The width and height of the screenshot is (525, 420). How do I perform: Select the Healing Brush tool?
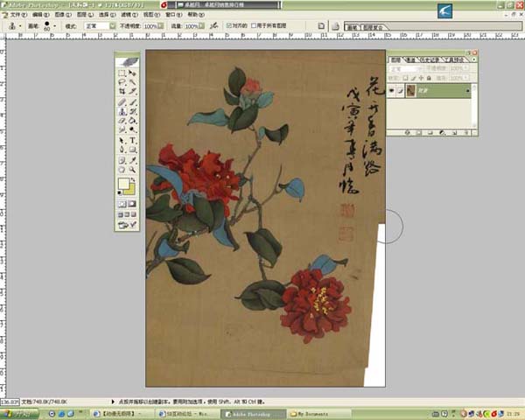click(122, 102)
